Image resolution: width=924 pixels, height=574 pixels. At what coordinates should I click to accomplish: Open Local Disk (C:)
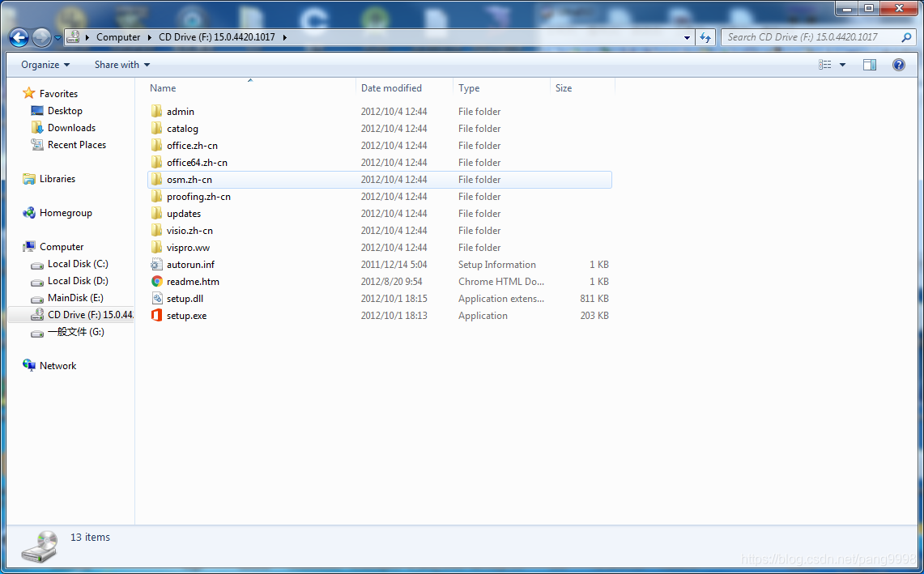click(78, 264)
